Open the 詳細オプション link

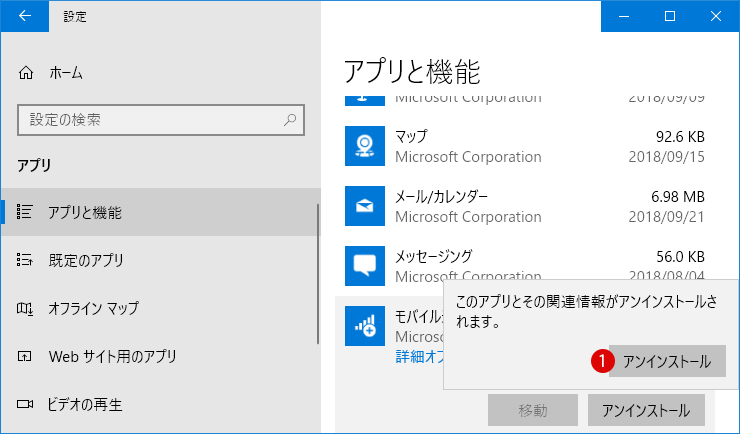click(x=419, y=356)
